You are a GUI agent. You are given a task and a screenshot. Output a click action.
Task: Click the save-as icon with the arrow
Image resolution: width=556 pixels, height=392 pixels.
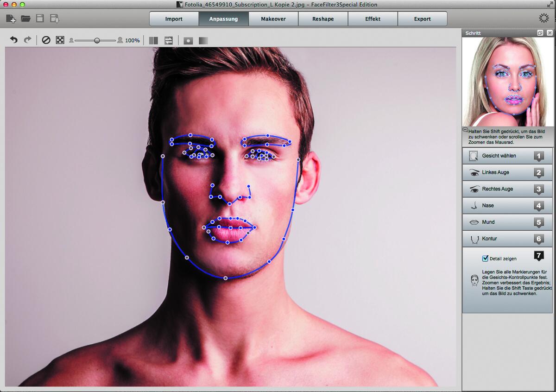(x=55, y=19)
